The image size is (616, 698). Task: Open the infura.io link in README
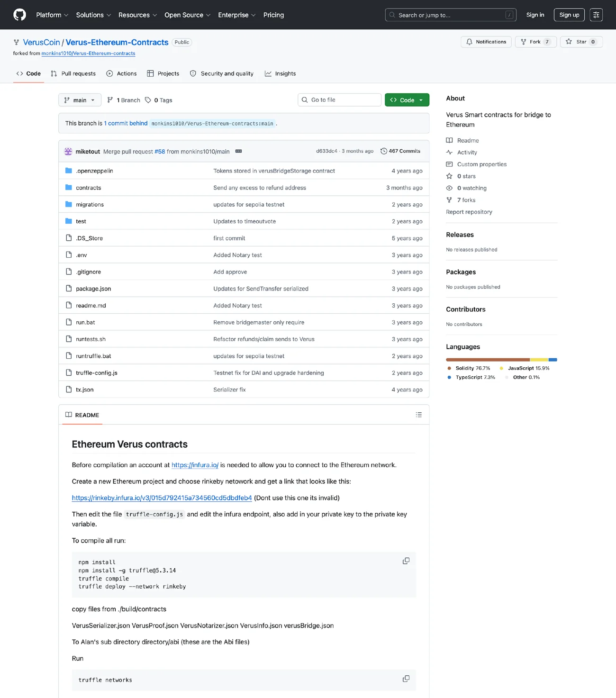195,465
